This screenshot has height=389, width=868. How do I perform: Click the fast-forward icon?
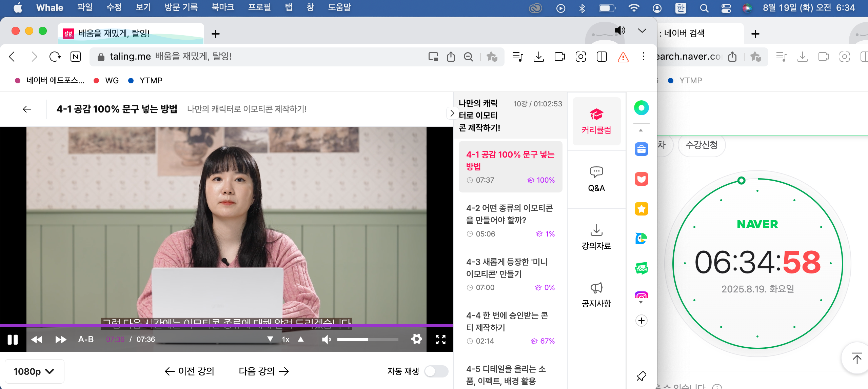click(61, 339)
